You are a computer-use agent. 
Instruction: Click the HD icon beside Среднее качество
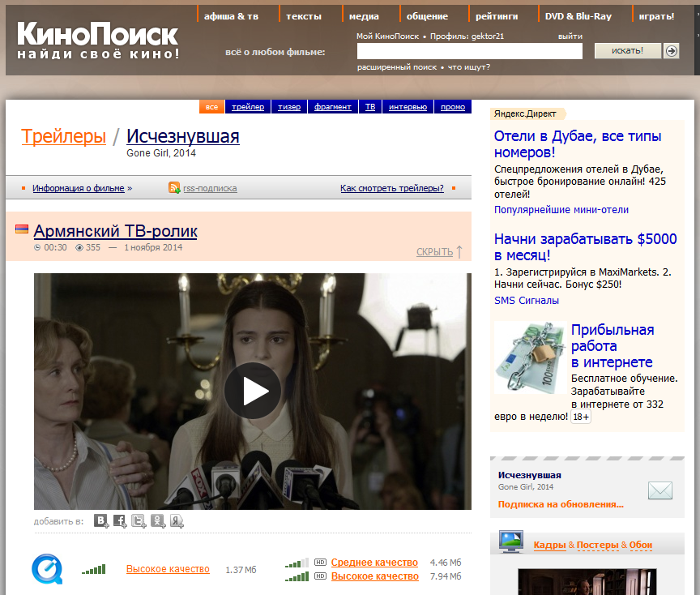320,563
